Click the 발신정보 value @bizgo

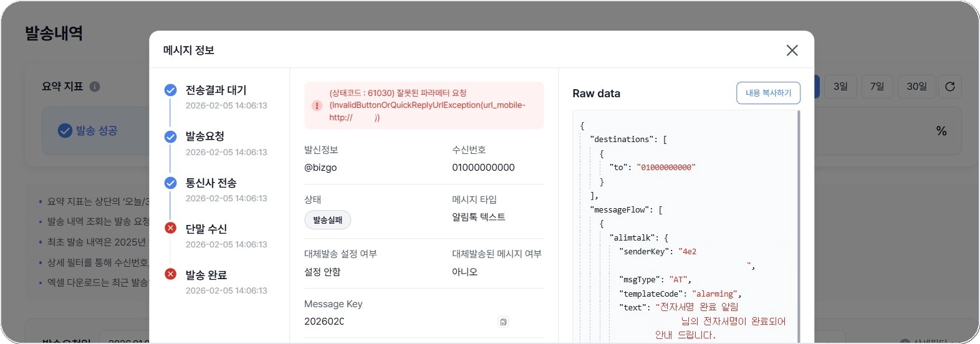tap(320, 168)
